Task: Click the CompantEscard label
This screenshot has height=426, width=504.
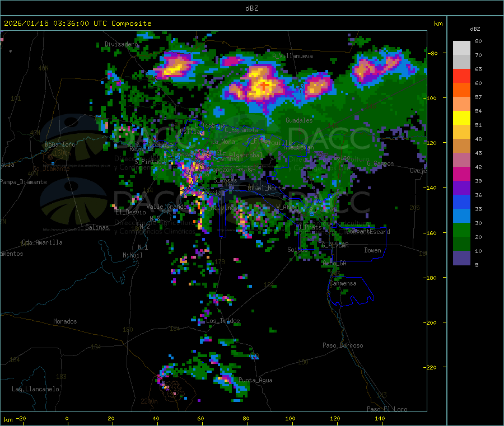Action: click(x=368, y=232)
